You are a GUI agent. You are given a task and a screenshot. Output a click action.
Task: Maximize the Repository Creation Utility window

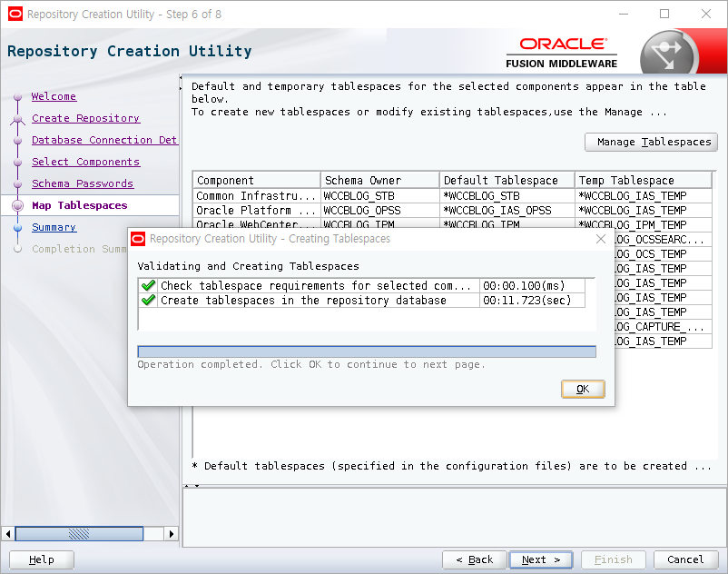click(x=664, y=14)
